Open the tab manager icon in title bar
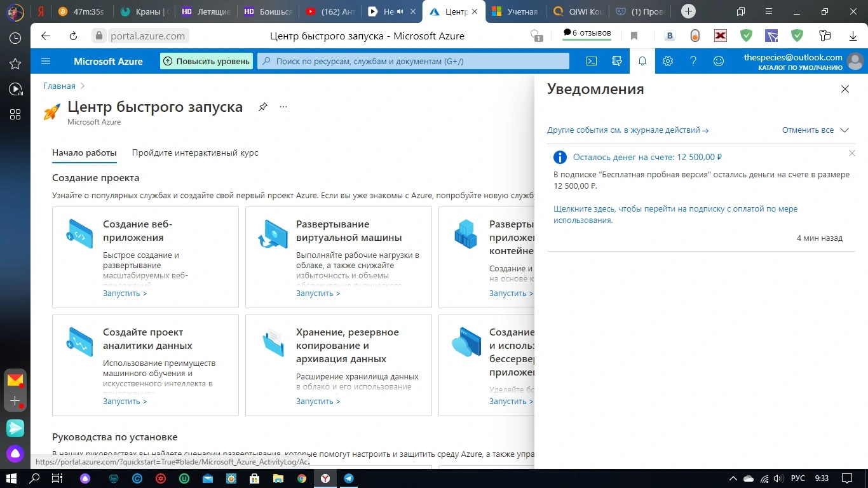Image resolution: width=868 pixels, height=488 pixels. coord(741,11)
